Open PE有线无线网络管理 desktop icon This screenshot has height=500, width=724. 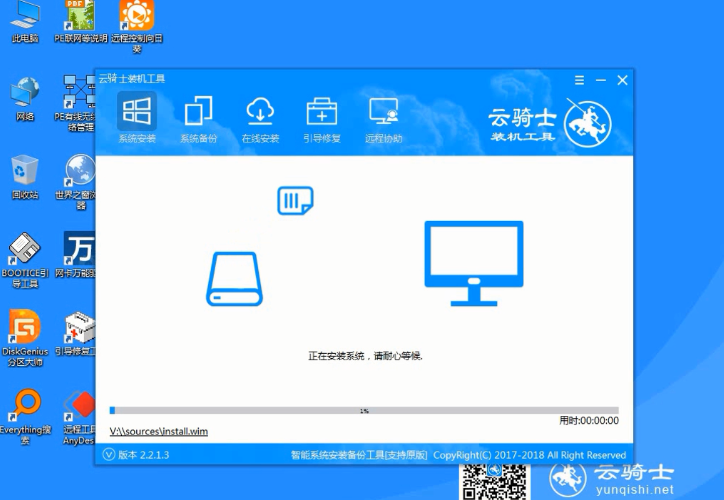76,103
